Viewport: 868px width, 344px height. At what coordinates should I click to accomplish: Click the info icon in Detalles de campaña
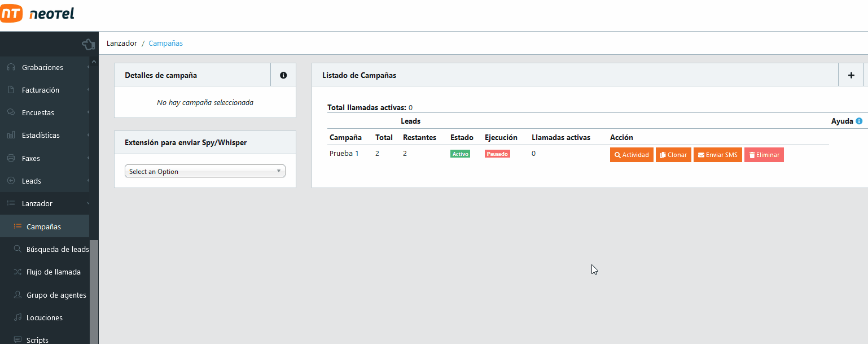click(x=283, y=75)
